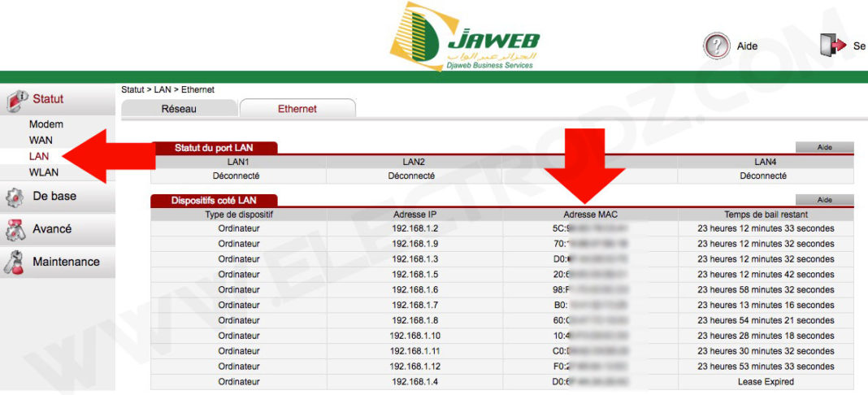Click the Lease Expired cell

(x=766, y=381)
